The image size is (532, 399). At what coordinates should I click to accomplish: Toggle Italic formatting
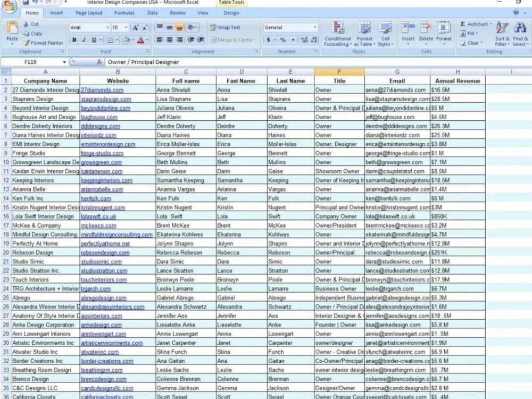84,40
